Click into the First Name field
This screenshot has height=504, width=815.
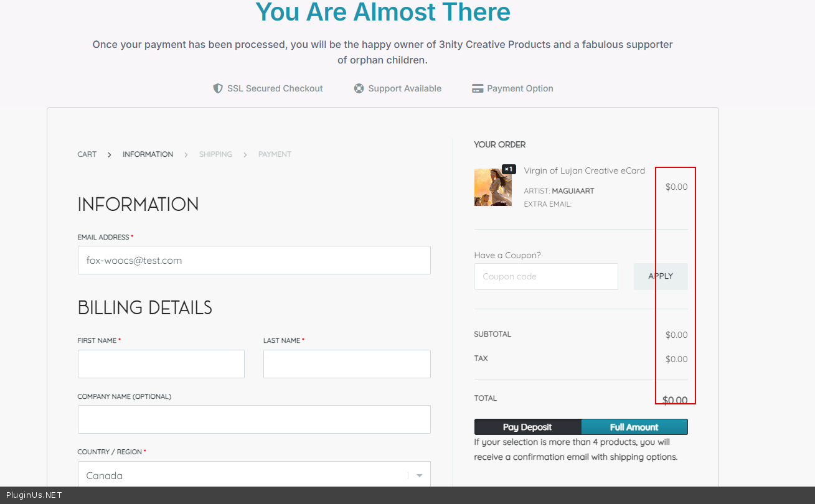tap(161, 364)
